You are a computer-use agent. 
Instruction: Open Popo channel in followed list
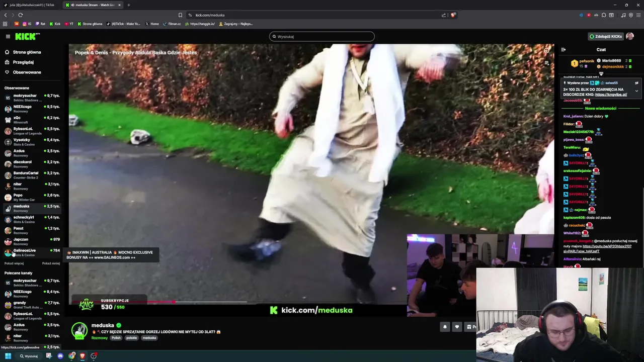[32, 197]
